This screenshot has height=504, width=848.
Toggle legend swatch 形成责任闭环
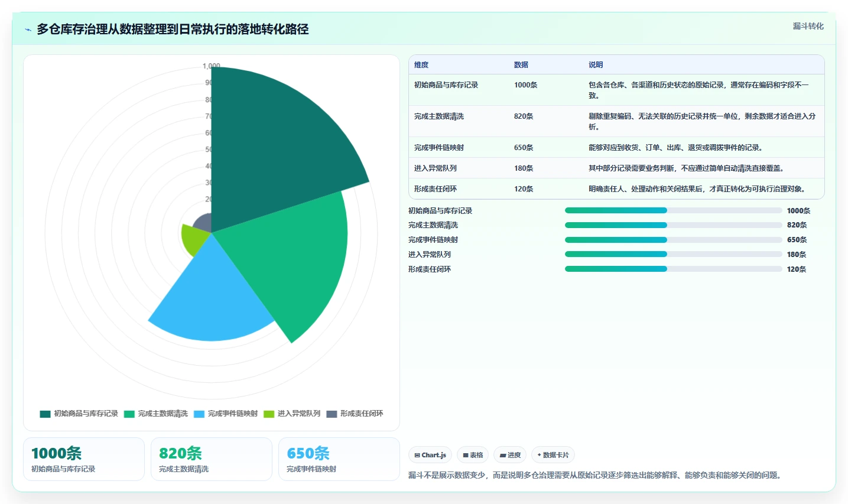(x=332, y=414)
